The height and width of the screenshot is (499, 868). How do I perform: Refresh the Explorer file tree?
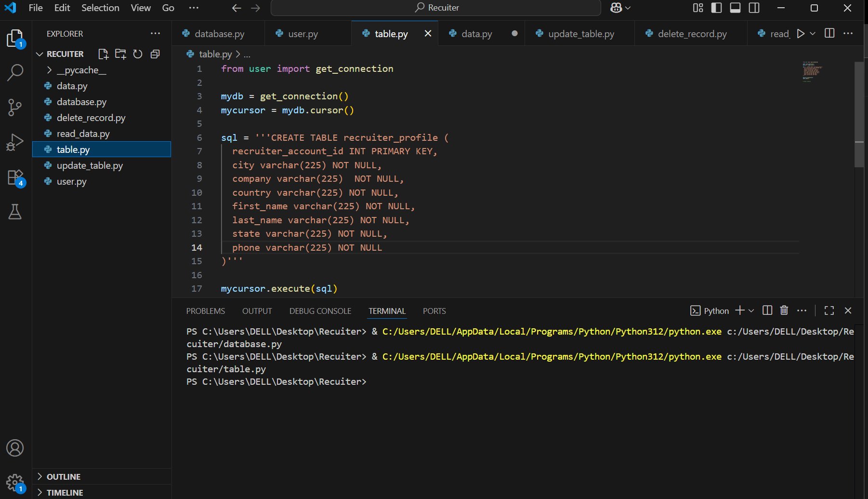tap(138, 54)
